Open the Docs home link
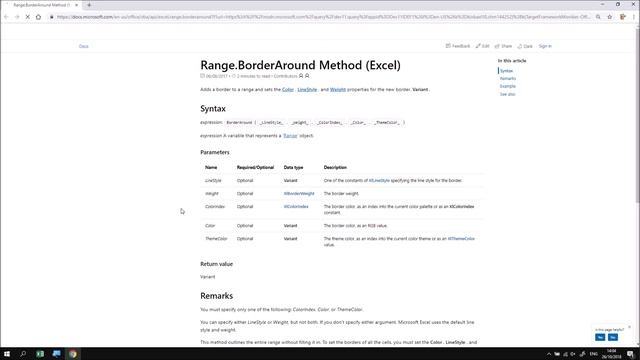The width and height of the screenshot is (640, 360). click(83, 46)
